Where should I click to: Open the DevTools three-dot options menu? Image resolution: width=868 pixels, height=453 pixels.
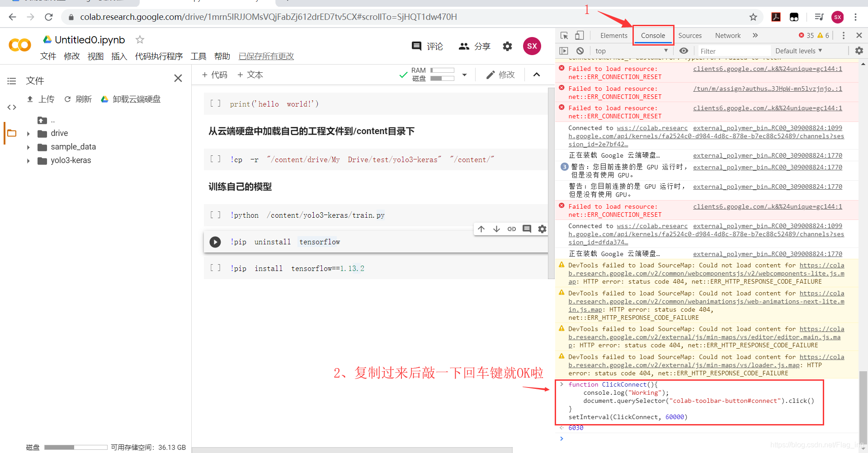pos(843,36)
